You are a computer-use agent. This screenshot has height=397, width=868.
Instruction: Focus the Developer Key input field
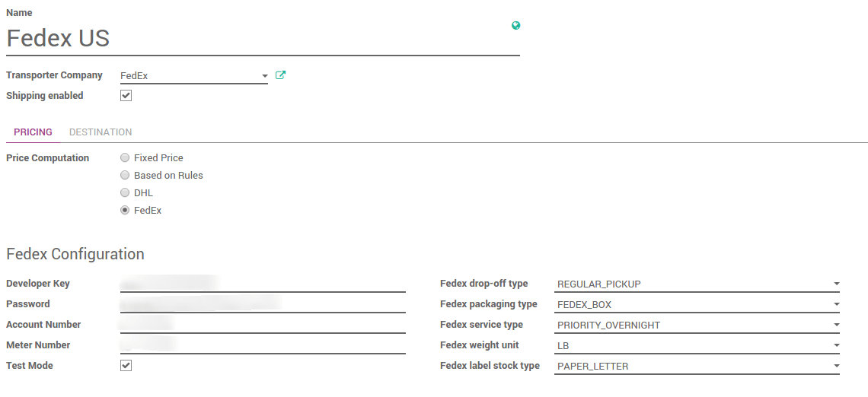tap(263, 284)
